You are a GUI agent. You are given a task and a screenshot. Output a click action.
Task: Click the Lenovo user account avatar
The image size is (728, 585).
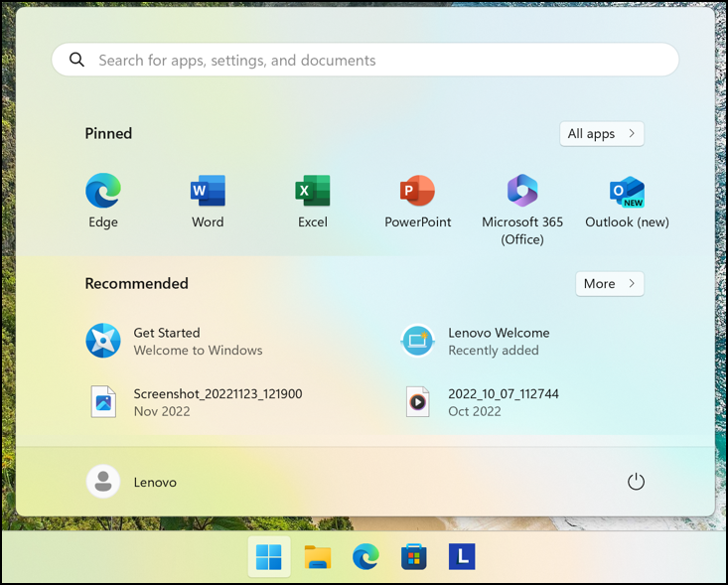coord(103,482)
